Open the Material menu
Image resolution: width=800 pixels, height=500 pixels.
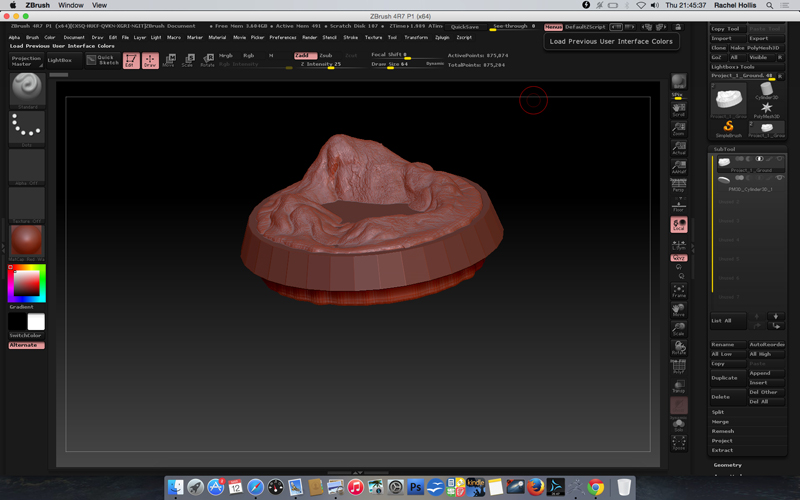[217, 37]
